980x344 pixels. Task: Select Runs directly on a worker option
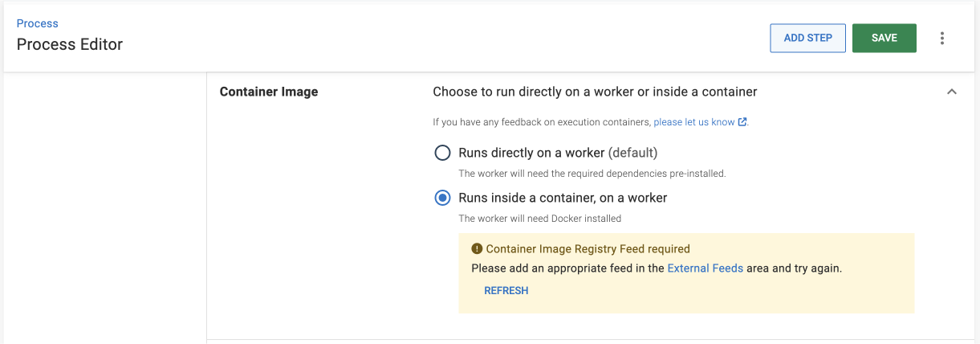442,153
